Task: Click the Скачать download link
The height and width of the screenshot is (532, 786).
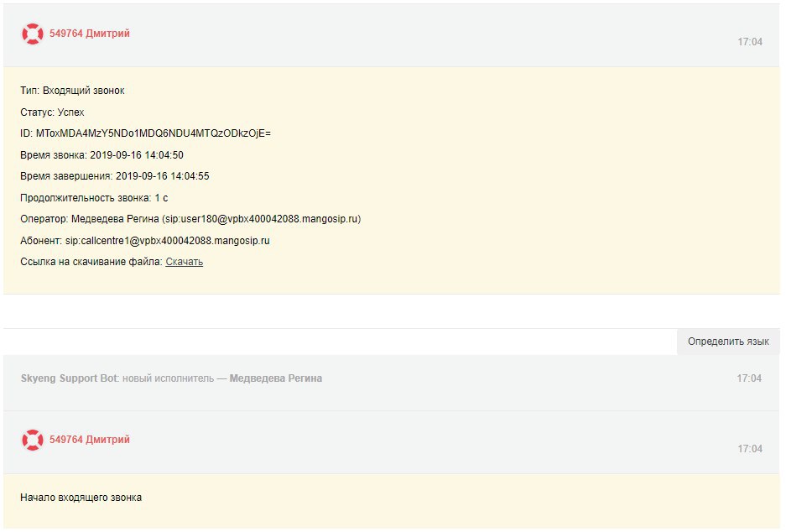Action: (x=184, y=262)
